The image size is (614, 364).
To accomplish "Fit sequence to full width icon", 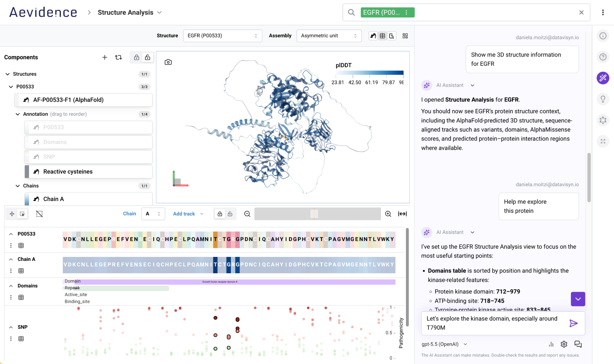I will tap(403, 214).
